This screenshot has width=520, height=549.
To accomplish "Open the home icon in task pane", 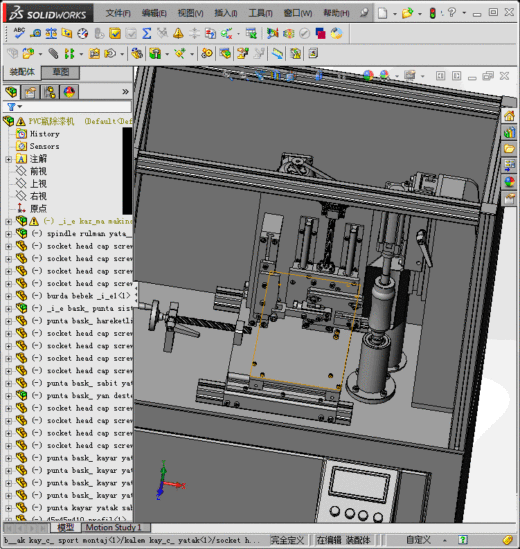I will click(509, 116).
